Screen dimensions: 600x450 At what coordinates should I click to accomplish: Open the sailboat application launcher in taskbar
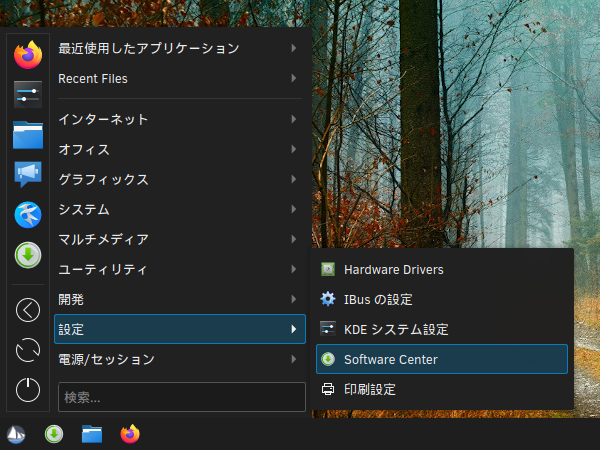pos(16,434)
